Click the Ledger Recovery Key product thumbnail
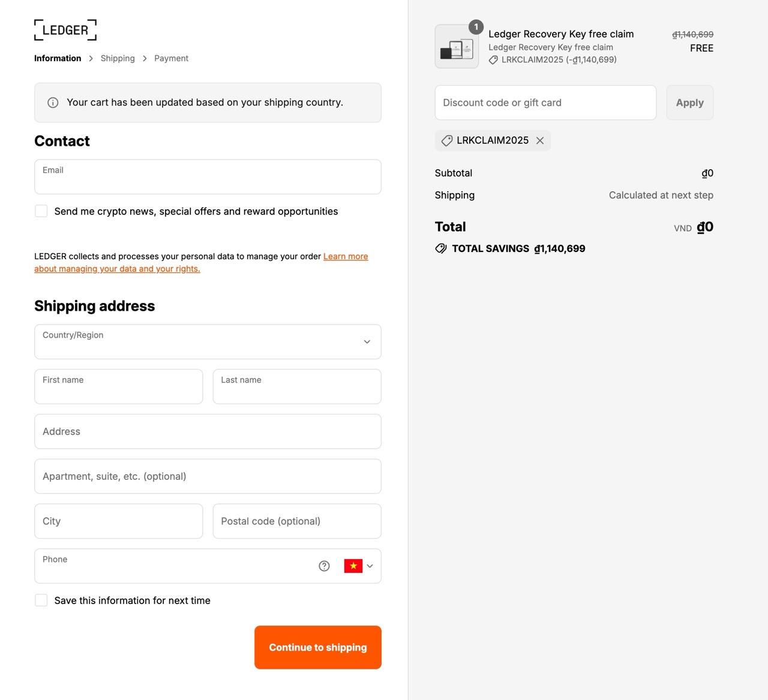Screen dimensions: 768x700 tap(457, 46)
